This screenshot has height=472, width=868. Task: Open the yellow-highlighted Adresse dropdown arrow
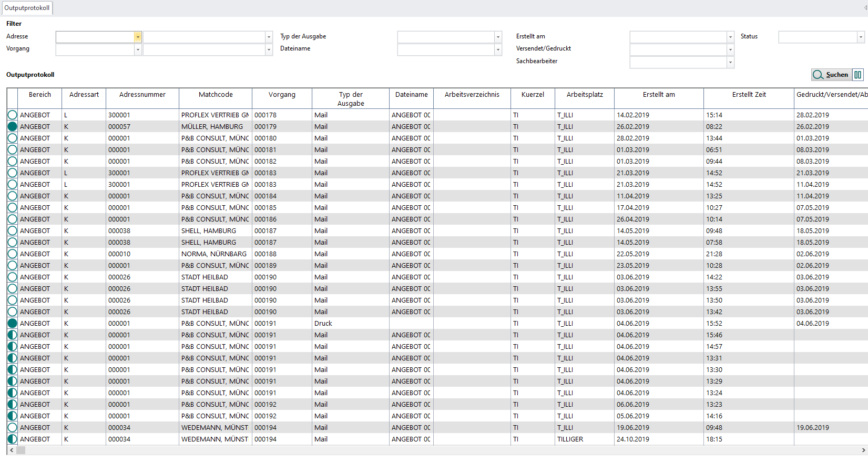[138, 37]
